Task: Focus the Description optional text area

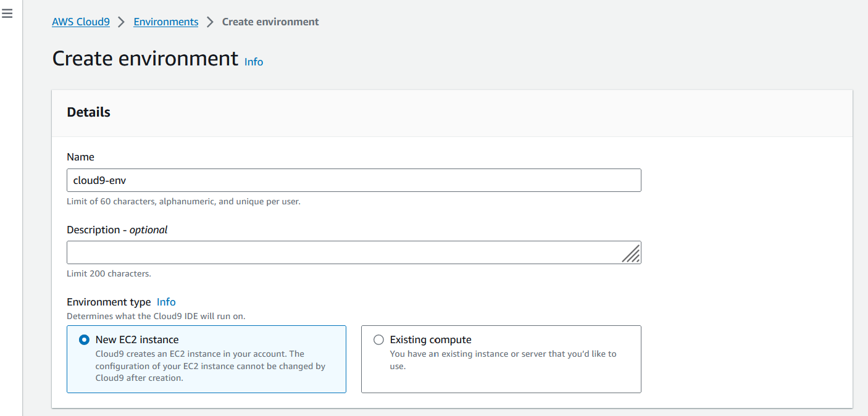Action: [354, 252]
